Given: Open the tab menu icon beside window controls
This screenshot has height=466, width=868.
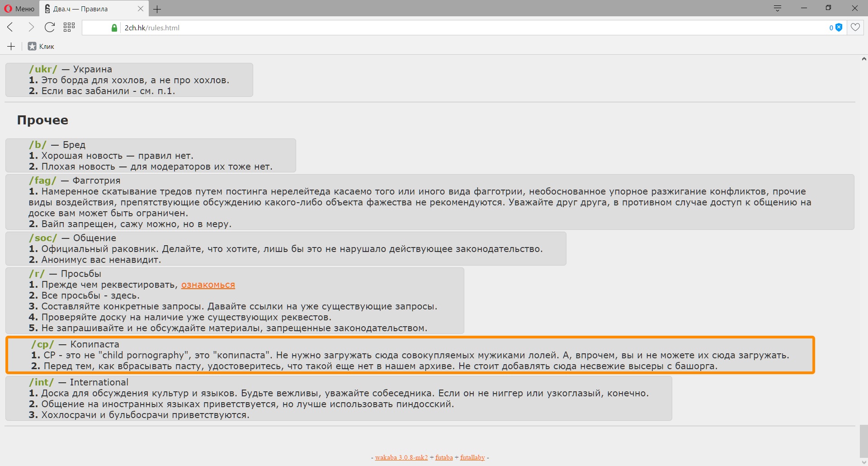Looking at the screenshot, I should coord(778,8).
